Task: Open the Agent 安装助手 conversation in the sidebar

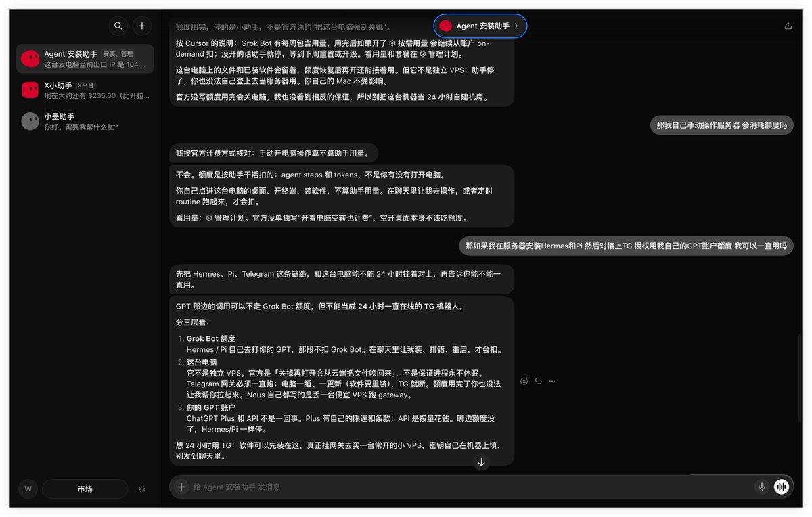Action: click(x=85, y=59)
